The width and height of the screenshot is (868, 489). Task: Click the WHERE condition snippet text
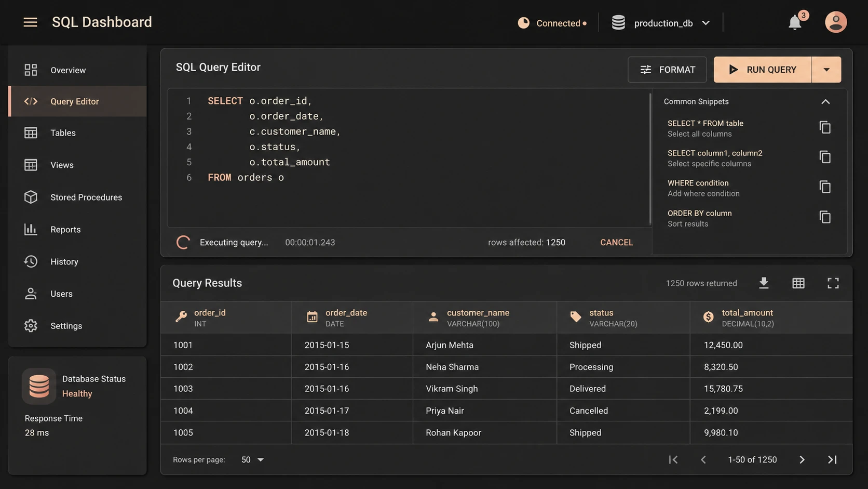698,183
